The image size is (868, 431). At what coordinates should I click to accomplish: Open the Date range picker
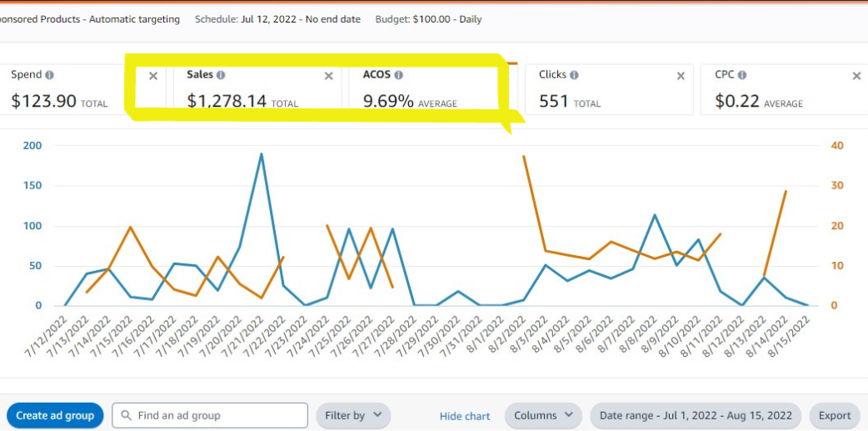(695, 415)
